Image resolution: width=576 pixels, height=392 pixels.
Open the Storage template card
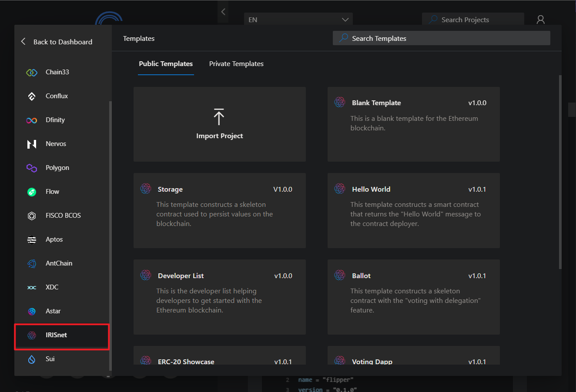[x=220, y=211]
